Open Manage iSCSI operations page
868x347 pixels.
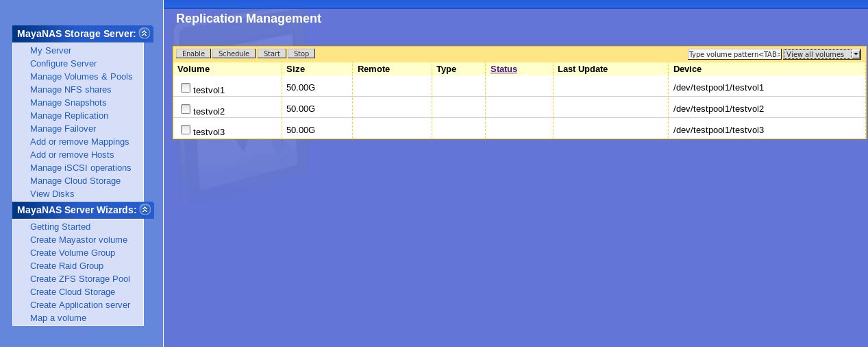pos(80,168)
